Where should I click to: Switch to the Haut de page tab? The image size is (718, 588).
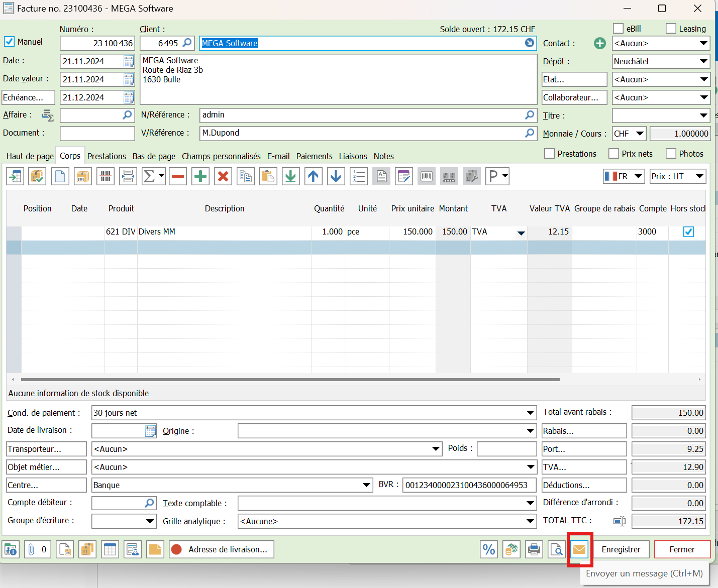[30, 156]
